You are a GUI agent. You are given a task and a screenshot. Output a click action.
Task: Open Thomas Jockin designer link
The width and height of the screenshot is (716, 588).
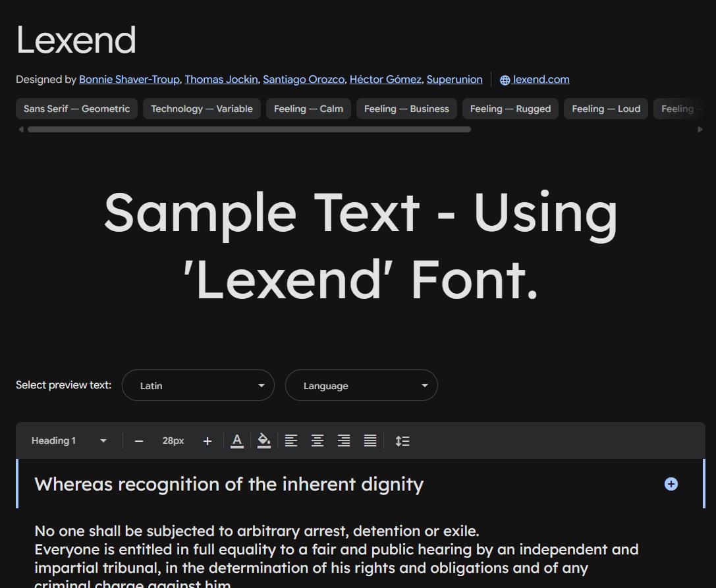pos(221,80)
